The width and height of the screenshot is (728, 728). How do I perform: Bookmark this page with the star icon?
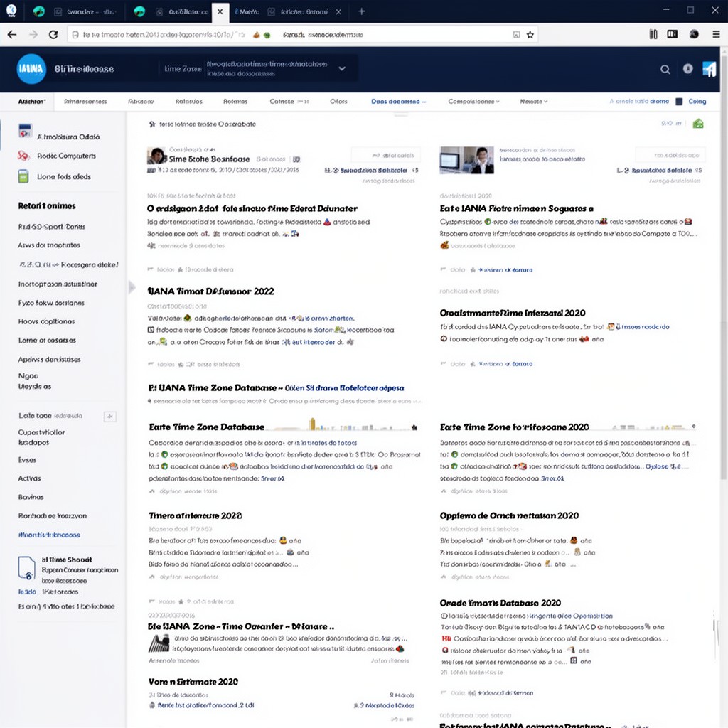click(530, 35)
